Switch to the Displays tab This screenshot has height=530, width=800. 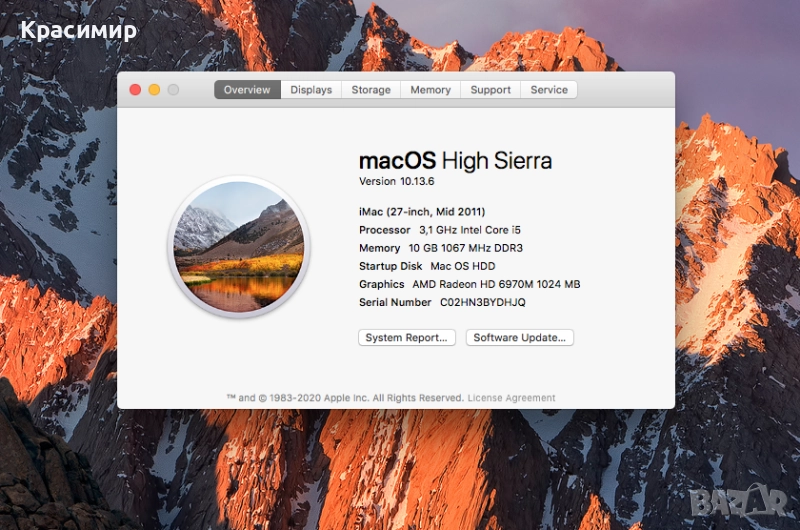coord(311,90)
